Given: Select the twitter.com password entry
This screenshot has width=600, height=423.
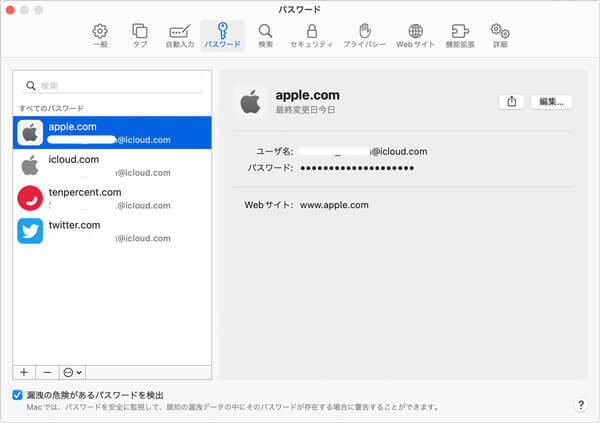Looking at the screenshot, I should click(x=112, y=231).
